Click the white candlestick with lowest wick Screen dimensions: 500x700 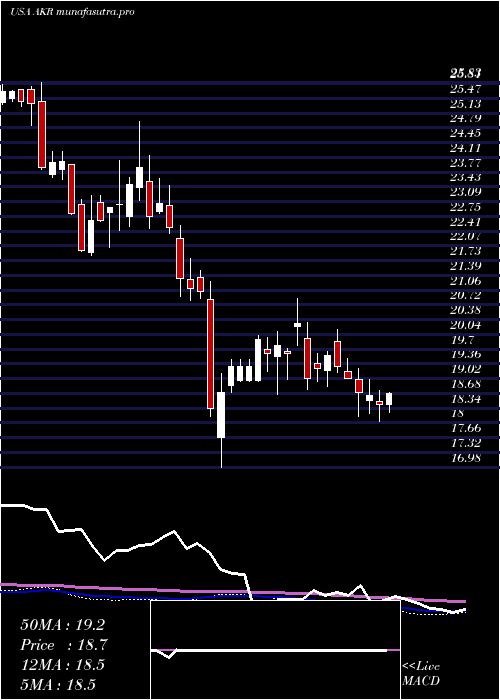pos(221,421)
